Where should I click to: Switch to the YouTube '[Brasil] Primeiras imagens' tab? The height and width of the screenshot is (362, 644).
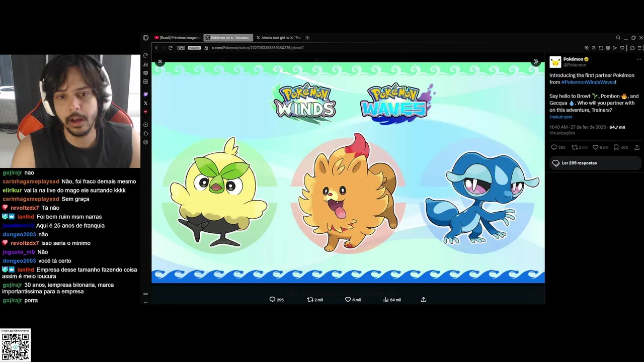[x=177, y=38]
